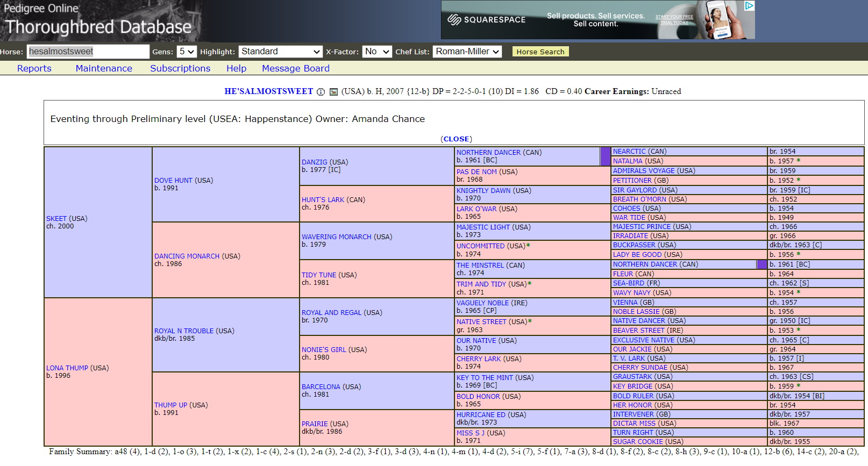Click the AdChoices icon on the ad

pos(749,5)
